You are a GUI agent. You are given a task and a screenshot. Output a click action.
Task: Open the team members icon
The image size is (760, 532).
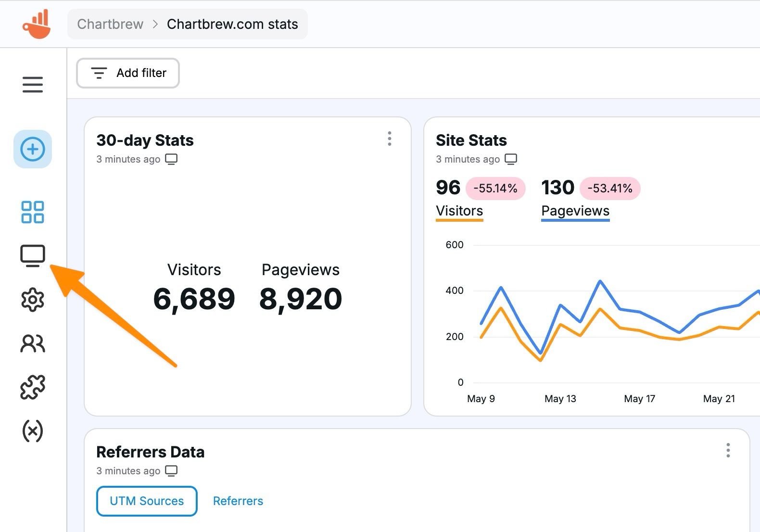point(33,343)
